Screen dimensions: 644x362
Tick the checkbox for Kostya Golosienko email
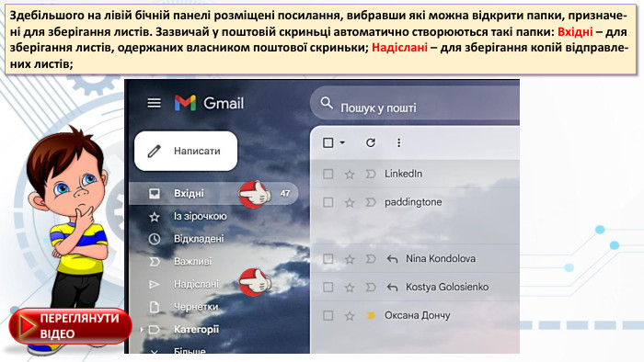click(x=328, y=287)
